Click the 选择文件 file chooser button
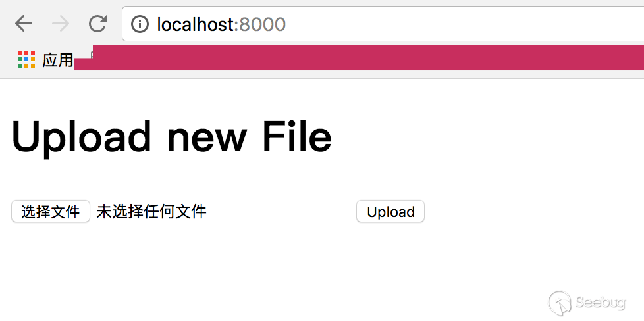 coord(51,211)
